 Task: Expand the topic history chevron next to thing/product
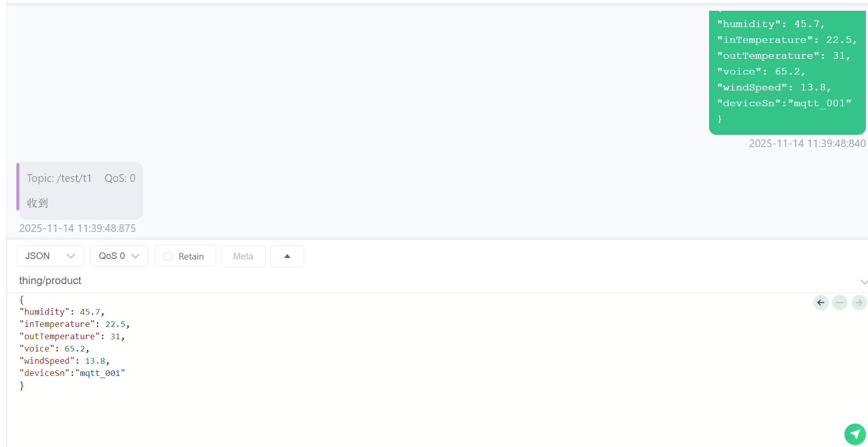(x=863, y=281)
